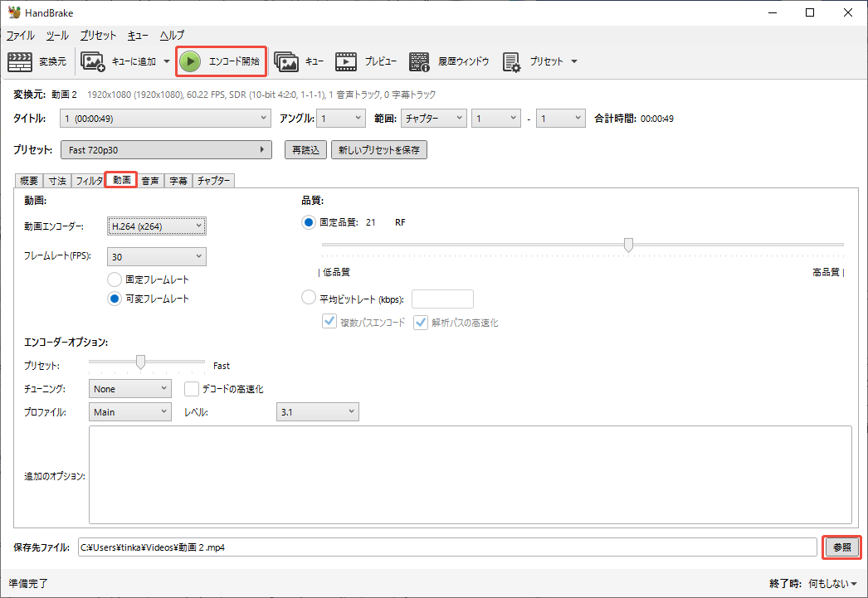Click the 固定品質 RF quality slider handle

[x=628, y=245]
